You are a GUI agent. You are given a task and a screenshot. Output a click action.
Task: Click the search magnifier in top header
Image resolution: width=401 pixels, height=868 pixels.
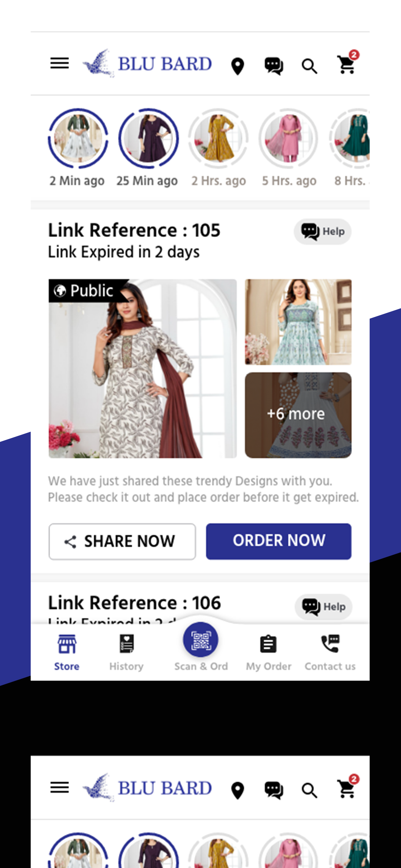point(309,67)
